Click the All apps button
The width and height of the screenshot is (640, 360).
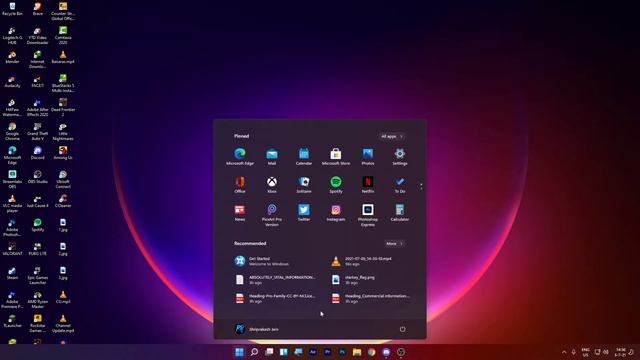(392, 136)
